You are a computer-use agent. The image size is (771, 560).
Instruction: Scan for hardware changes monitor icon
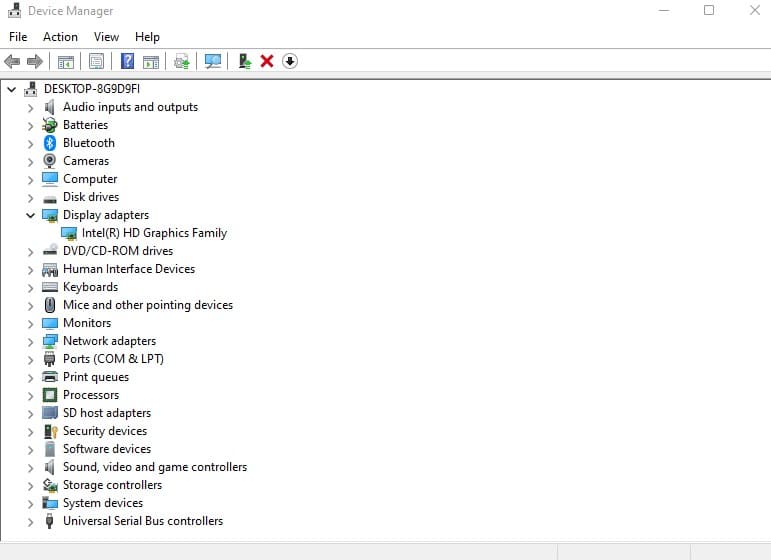click(x=213, y=61)
